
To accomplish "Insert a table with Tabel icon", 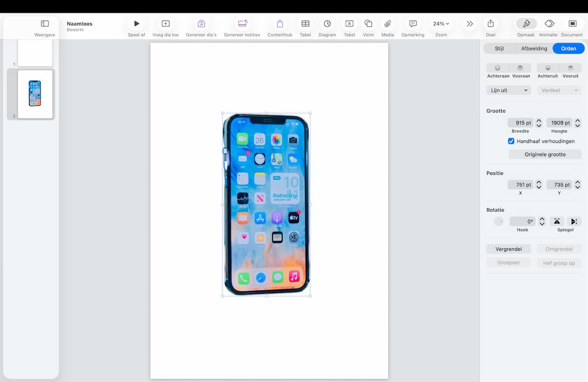I will click(305, 24).
